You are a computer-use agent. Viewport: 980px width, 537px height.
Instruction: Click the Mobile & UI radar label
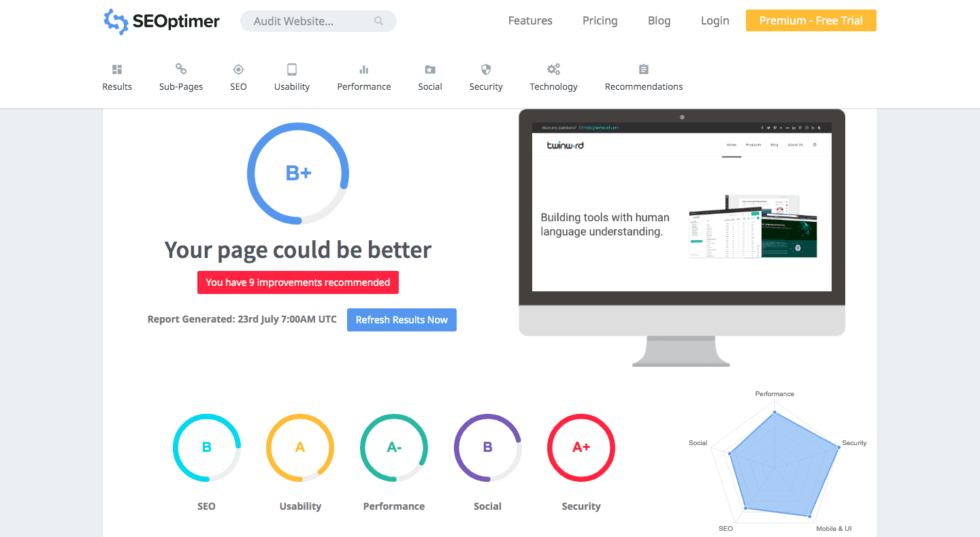(834, 529)
